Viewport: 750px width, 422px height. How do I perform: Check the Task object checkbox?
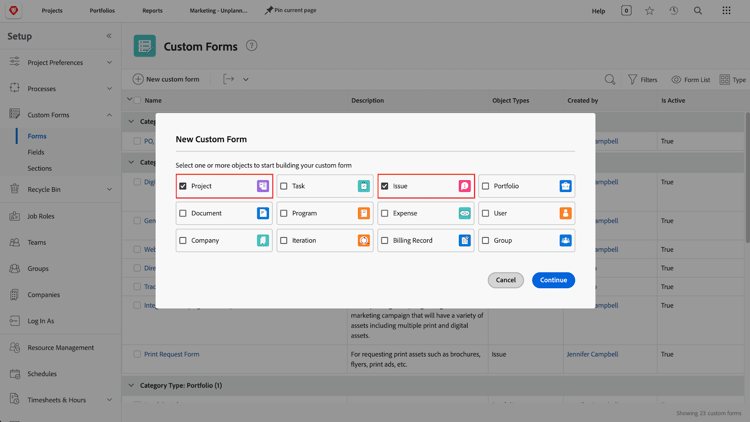point(284,186)
